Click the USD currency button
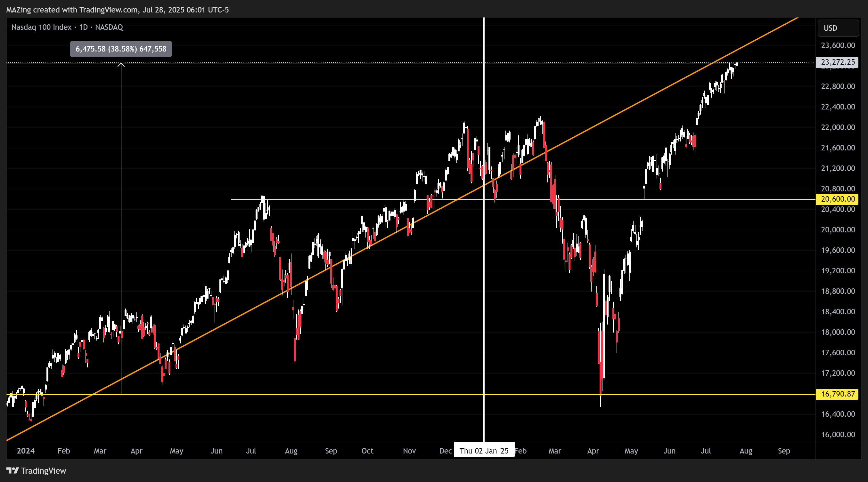This screenshot has height=482, width=868. click(x=838, y=28)
